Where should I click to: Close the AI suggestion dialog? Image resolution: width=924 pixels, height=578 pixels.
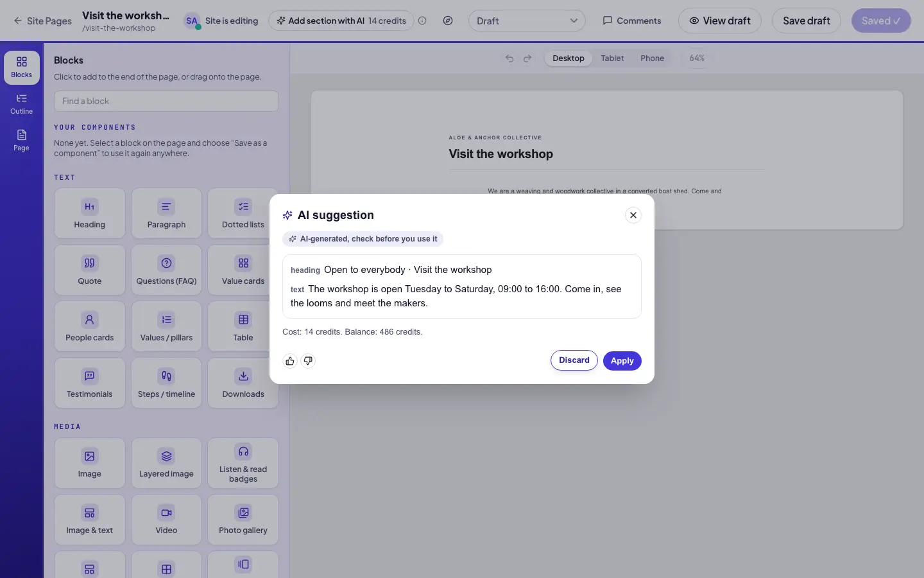coord(633,215)
